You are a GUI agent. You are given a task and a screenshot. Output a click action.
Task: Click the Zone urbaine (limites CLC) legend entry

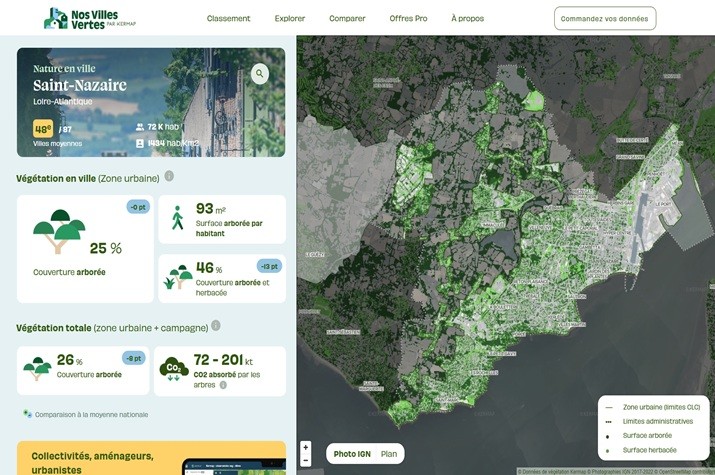[653, 407]
